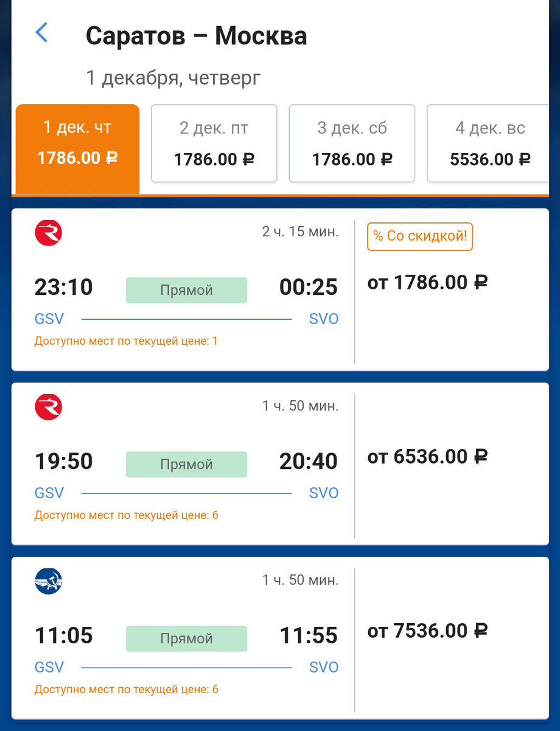Tap seats available note on 23:10 flight
The height and width of the screenshot is (731, 560).
pos(126,341)
